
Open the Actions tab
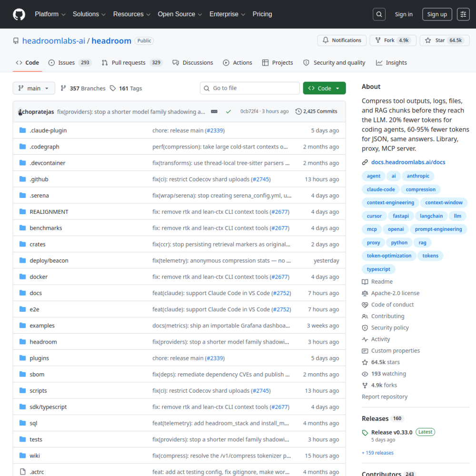pyautogui.click(x=238, y=63)
